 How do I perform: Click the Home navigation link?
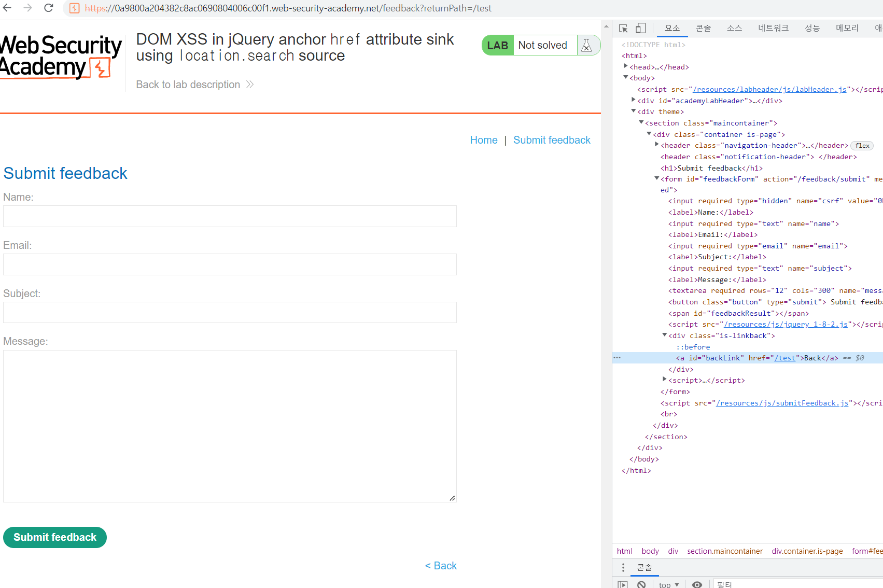coord(483,140)
